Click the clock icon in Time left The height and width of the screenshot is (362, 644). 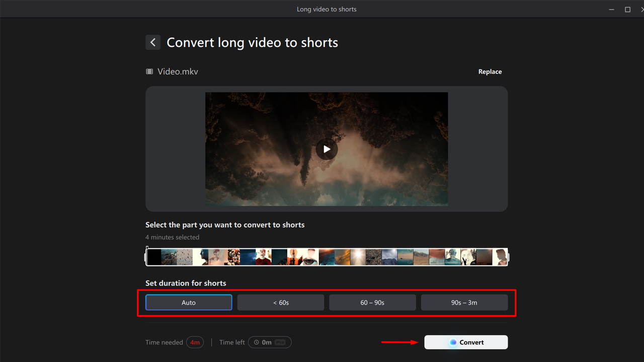pos(256,342)
